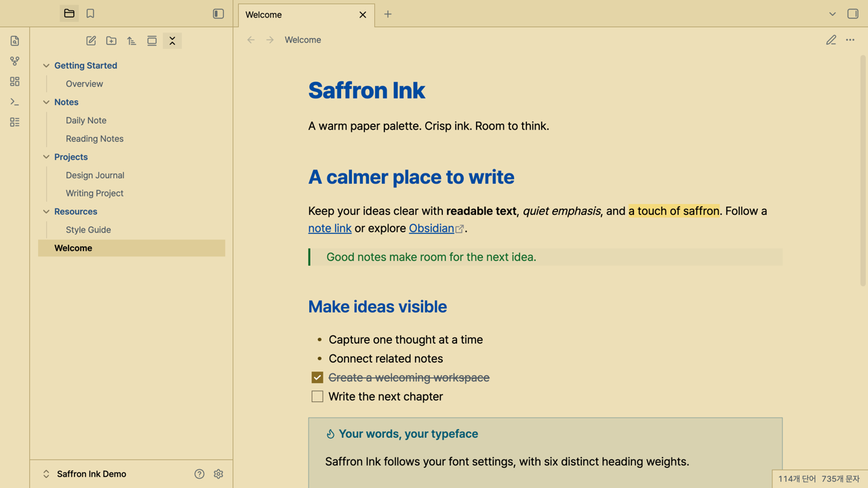
Task: Open the file explorer folder icon
Action: [x=69, y=14]
